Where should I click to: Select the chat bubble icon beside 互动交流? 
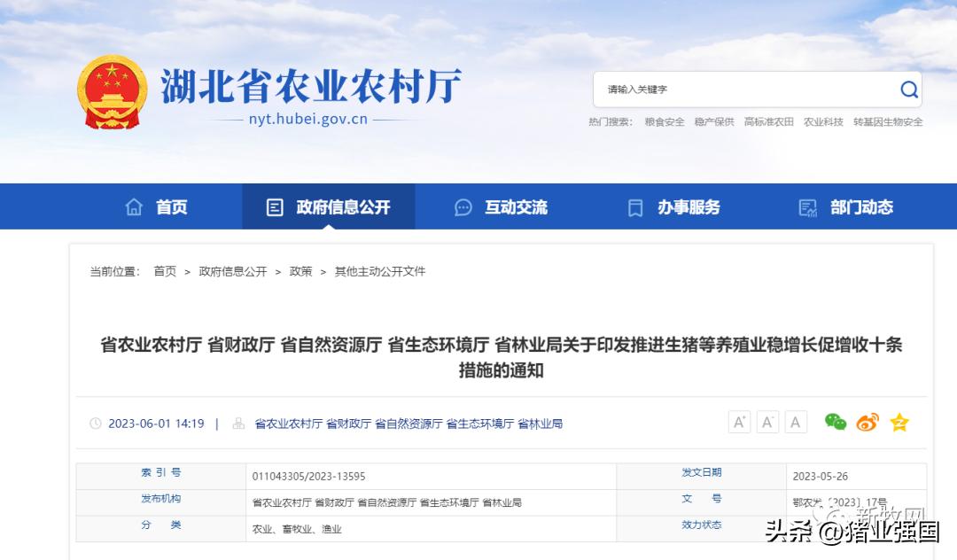462,206
